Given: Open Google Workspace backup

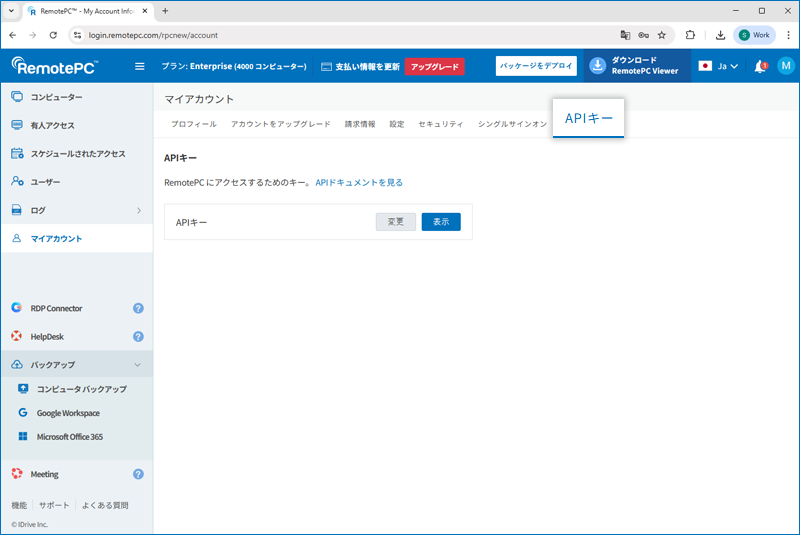Looking at the screenshot, I should click(x=68, y=413).
